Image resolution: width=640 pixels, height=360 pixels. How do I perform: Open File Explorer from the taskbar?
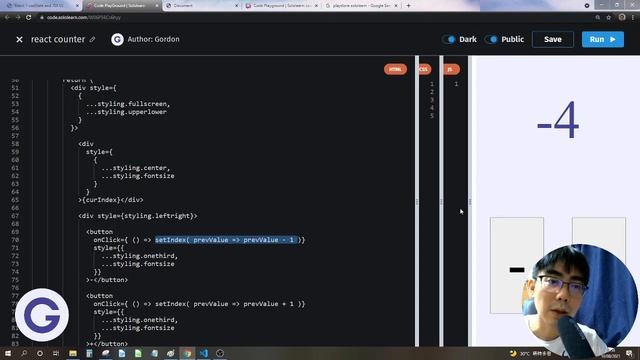(73, 353)
